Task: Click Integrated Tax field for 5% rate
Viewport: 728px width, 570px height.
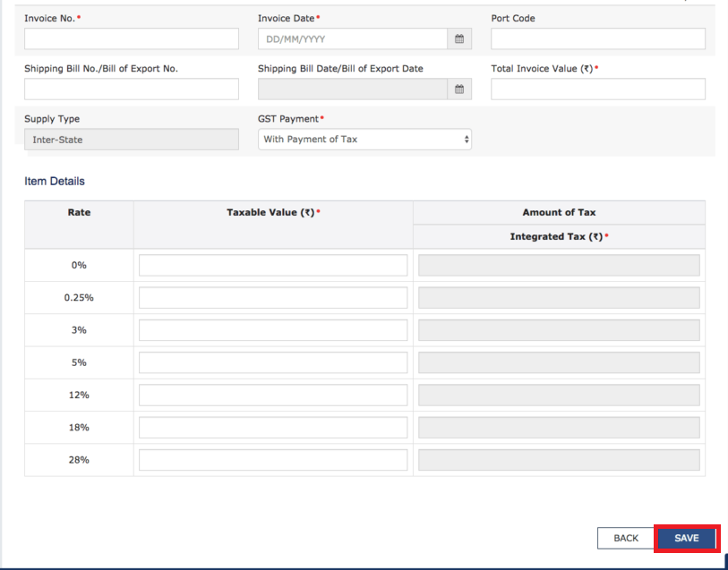Action: 559,362
